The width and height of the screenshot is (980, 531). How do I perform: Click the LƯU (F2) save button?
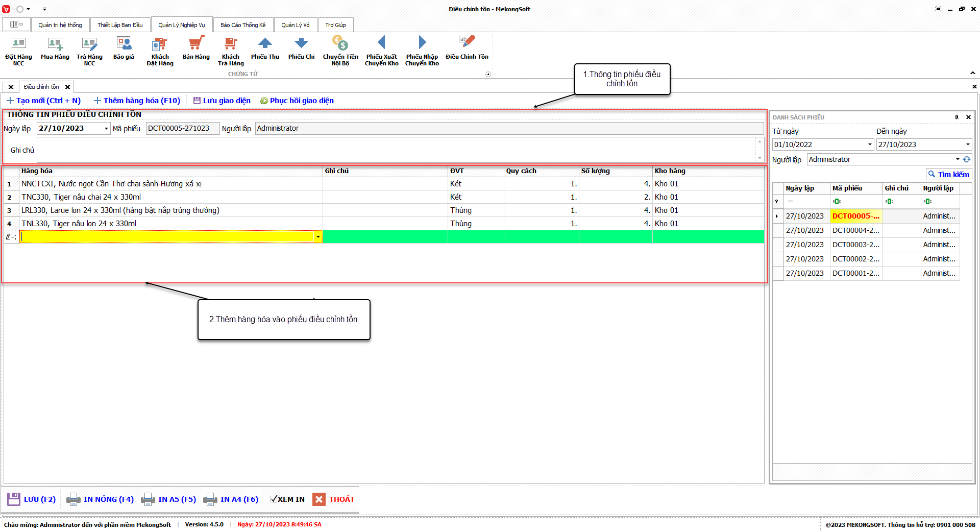coord(32,499)
